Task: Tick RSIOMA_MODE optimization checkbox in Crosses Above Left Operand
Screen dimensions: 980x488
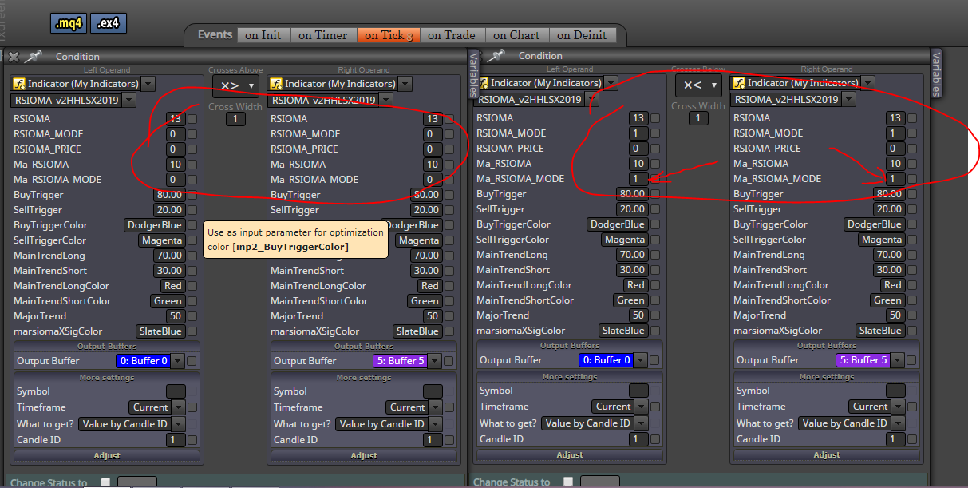Action: point(192,134)
